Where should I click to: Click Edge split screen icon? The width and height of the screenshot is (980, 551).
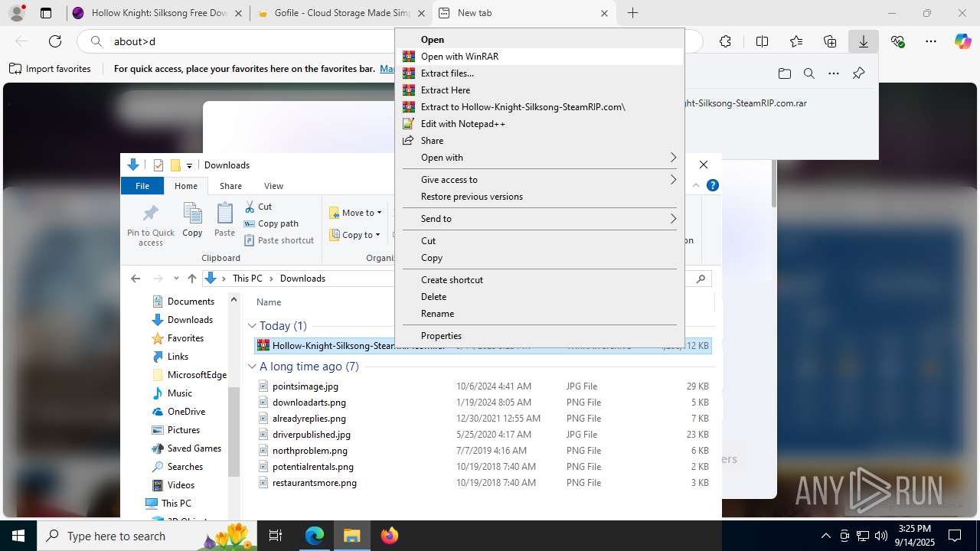click(762, 41)
